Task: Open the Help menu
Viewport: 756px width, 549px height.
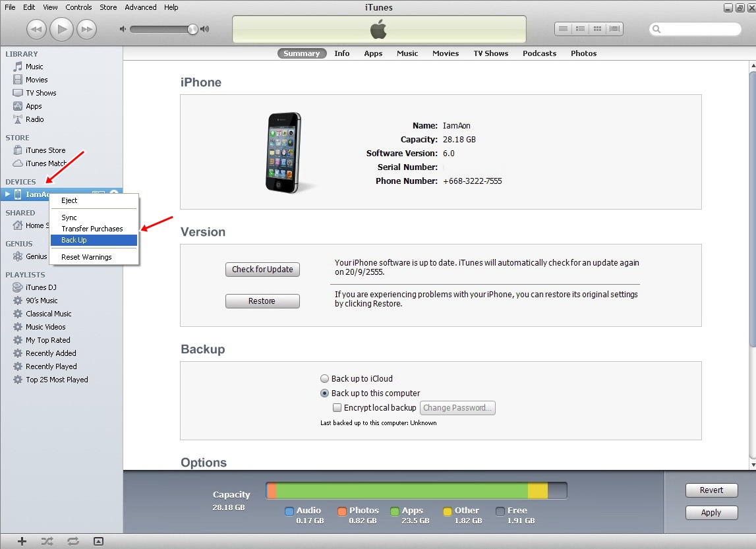Action: coord(171,7)
